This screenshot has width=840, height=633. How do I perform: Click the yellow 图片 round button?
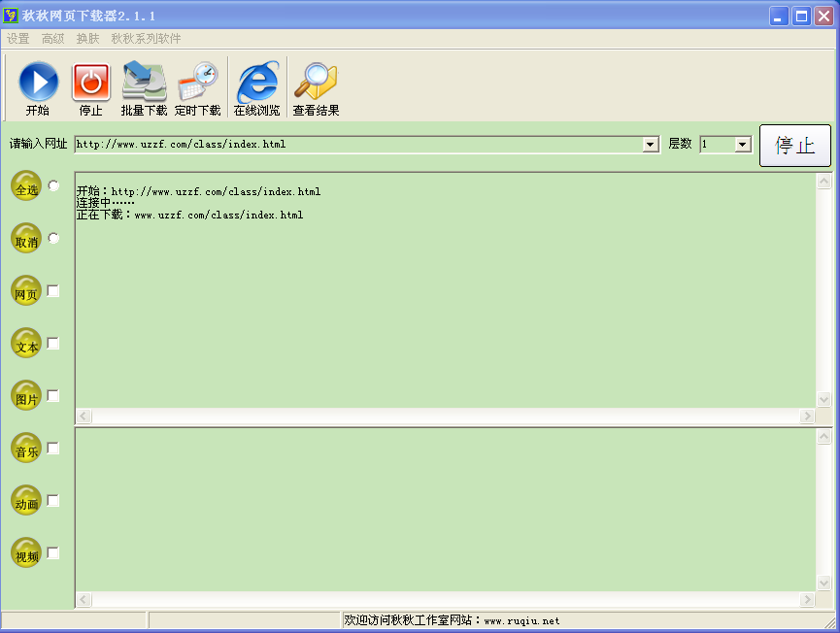coord(26,396)
